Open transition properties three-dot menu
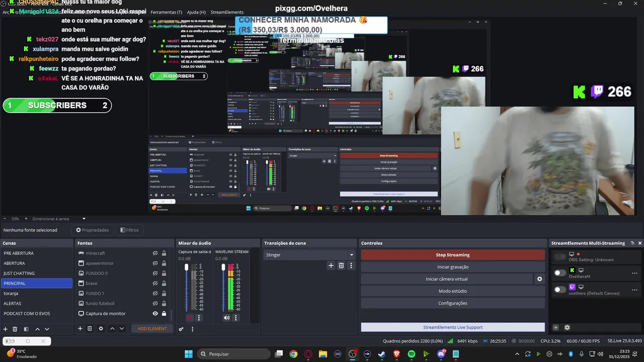 [351, 265]
